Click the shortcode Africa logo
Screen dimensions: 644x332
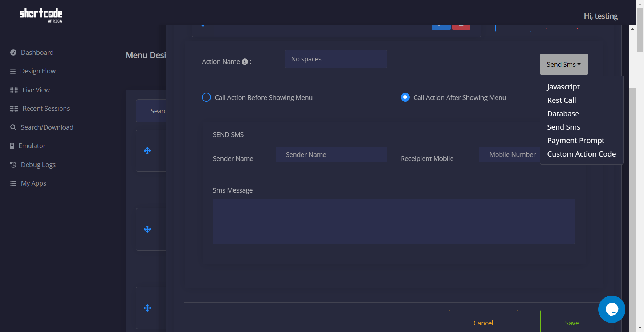point(41,16)
